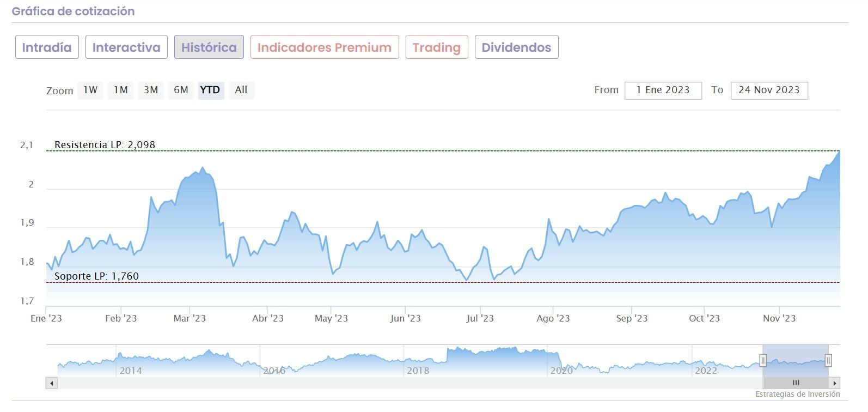The width and height of the screenshot is (868, 412).
Task: Set zoom range to 1W
Action: (x=90, y=90)
